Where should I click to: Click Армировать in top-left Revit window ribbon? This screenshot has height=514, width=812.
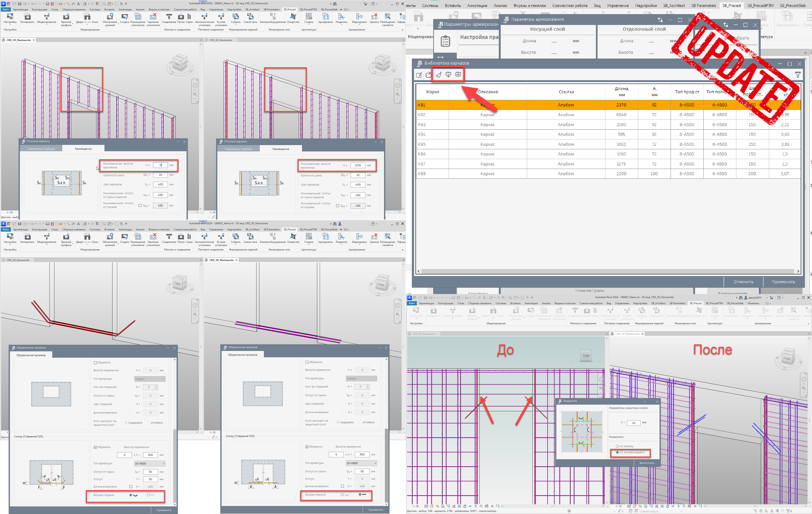tap(325, 19)
